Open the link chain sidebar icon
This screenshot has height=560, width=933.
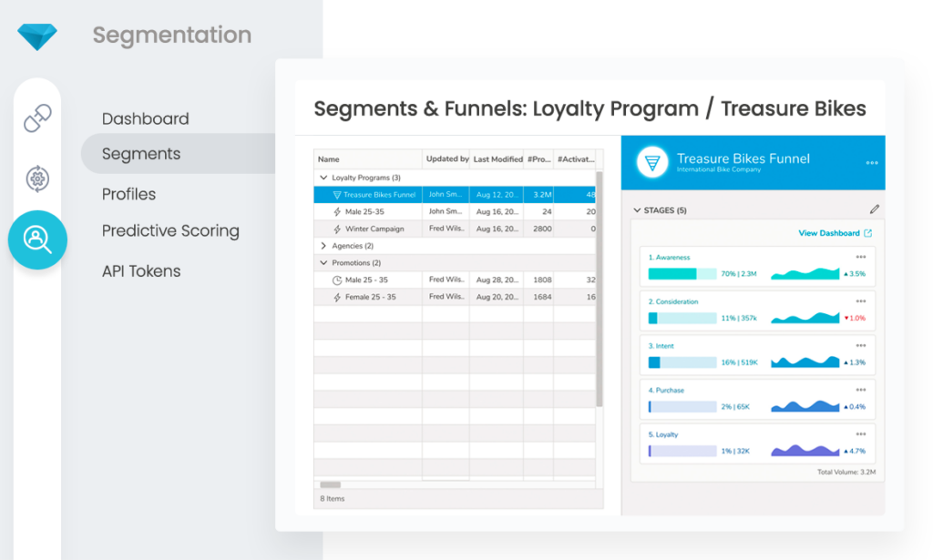click(x=37, y=117)
